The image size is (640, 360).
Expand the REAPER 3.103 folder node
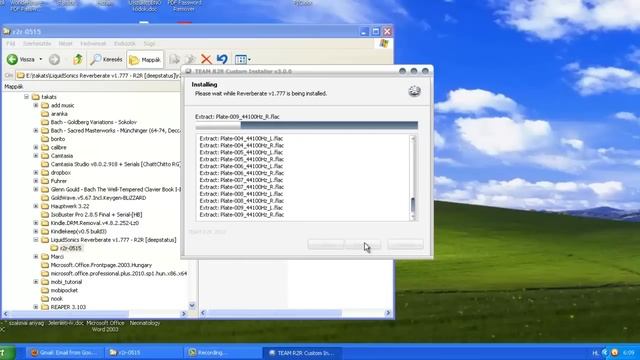(x=36, y=307)
